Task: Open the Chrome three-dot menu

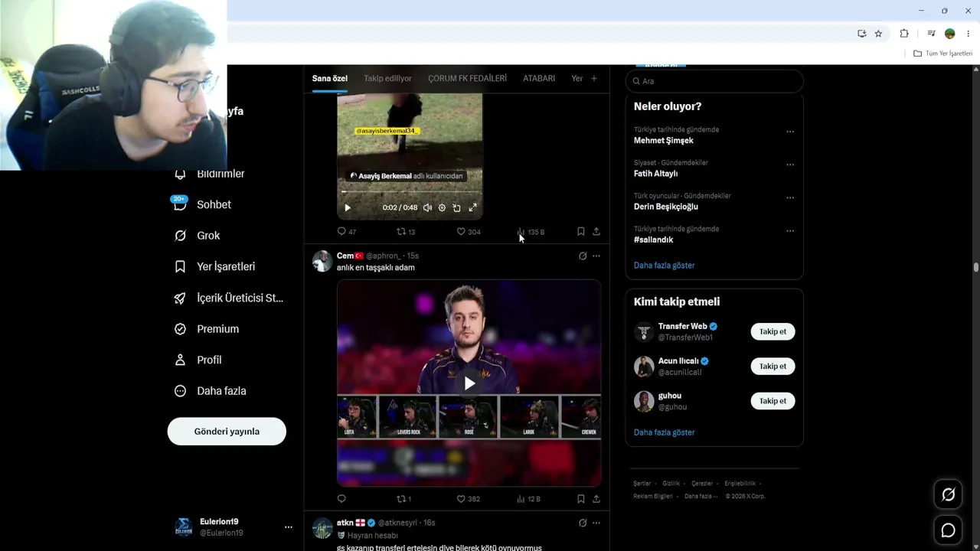Action: [x=969, y=34]
